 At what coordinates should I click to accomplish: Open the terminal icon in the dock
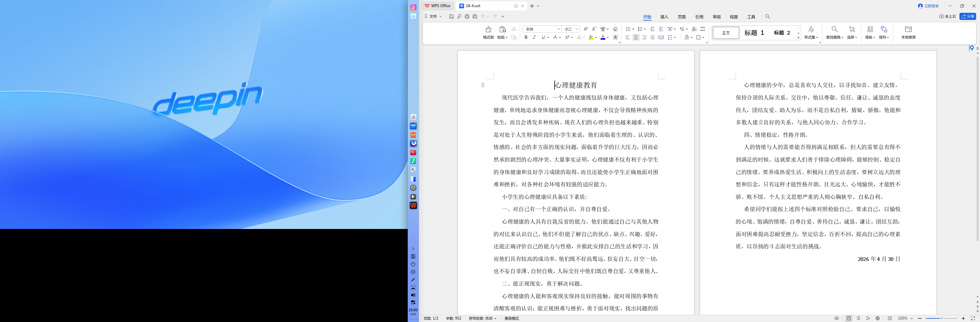(x=413, y=153)
